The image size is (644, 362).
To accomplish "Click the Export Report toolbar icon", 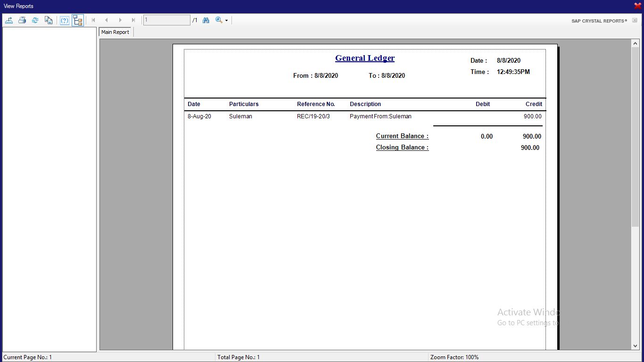I will [x=8, y=20].
